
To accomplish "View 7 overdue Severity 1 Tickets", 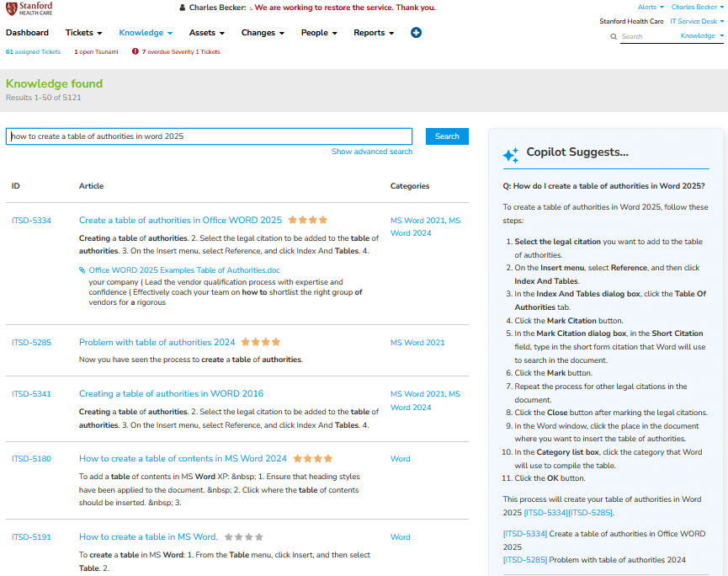I will 181,51.
